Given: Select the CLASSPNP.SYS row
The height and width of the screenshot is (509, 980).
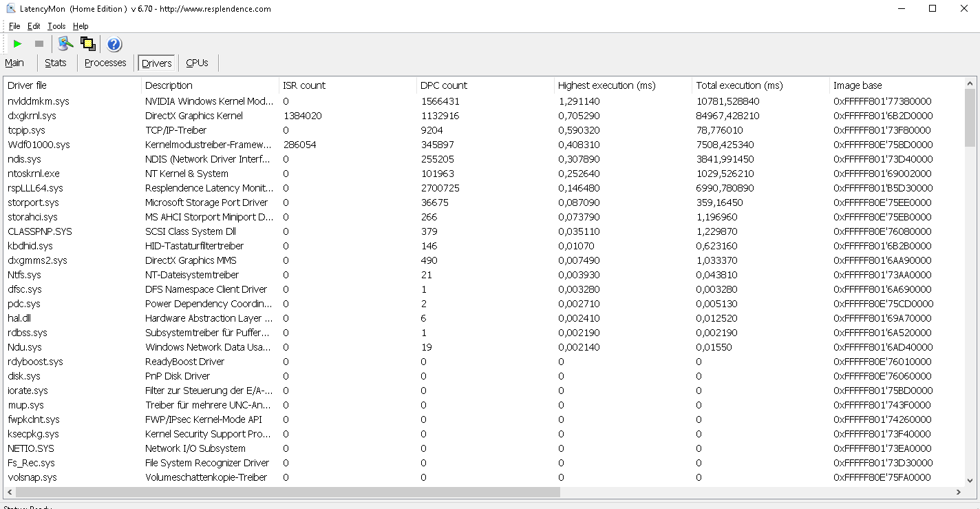Looking at the screenshot, I should [x=484, y=231].
